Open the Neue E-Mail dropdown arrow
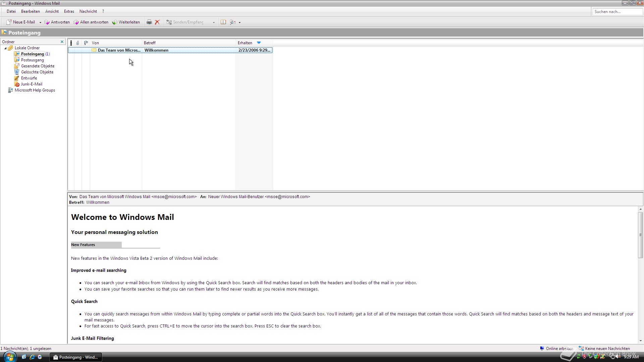This screenshot has height=362, width=644. pos(40,22)
